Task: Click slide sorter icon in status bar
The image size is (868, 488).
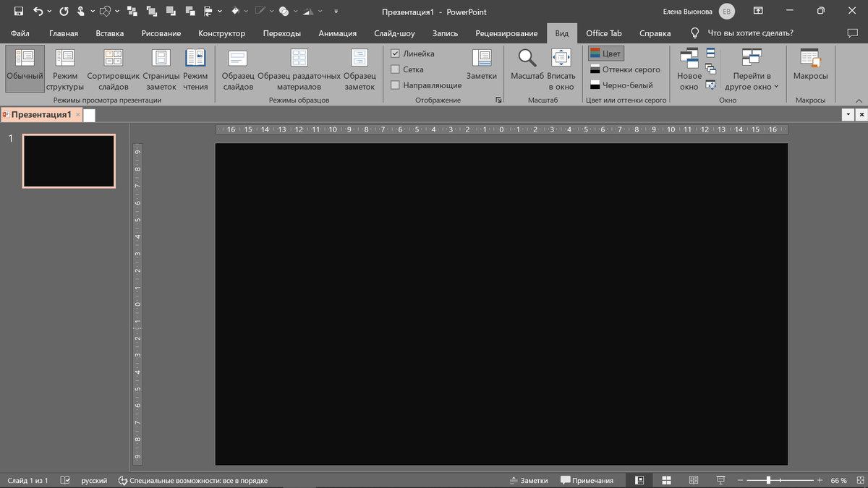Action: pyautogui.click(x=666, y=480)
